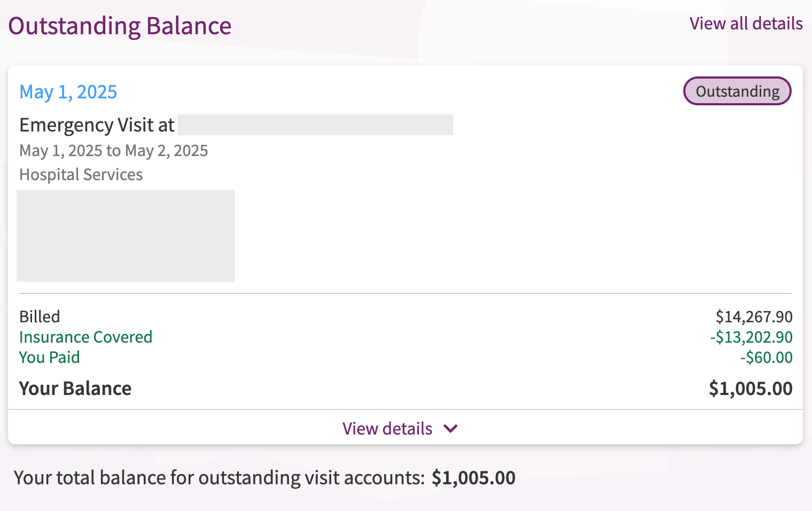Click the Billed row label
Screen dimensions: 812x511
pos(40,316)
